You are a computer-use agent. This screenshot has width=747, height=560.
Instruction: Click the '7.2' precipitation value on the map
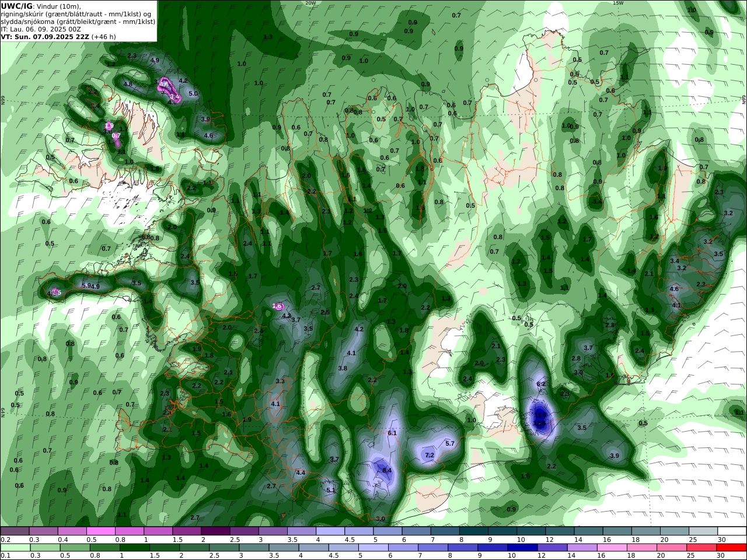tap(430, 455)
